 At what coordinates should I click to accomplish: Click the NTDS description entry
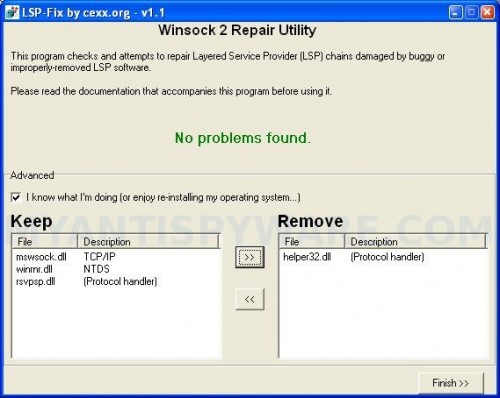(x=96, y=269)
